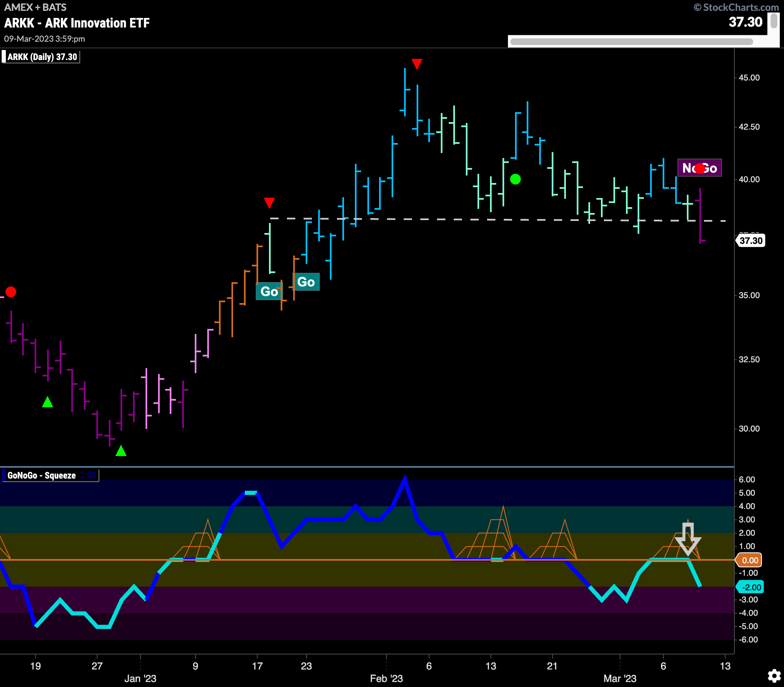Click the 4.00 oscillator axis label
The width and height of the screenshot is (784, 687).
(747, 506)
